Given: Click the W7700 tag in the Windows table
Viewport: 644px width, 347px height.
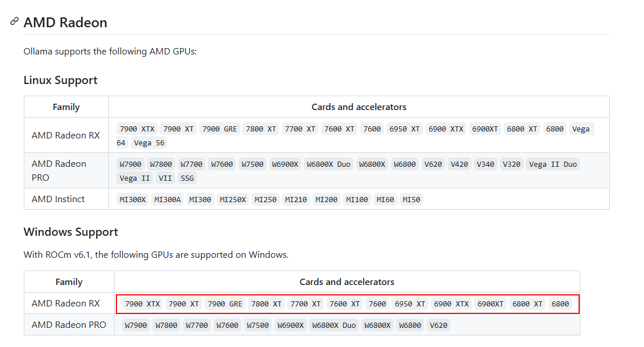Looking at the screenshot, I should pyautogui.click(x=197, y=325).
